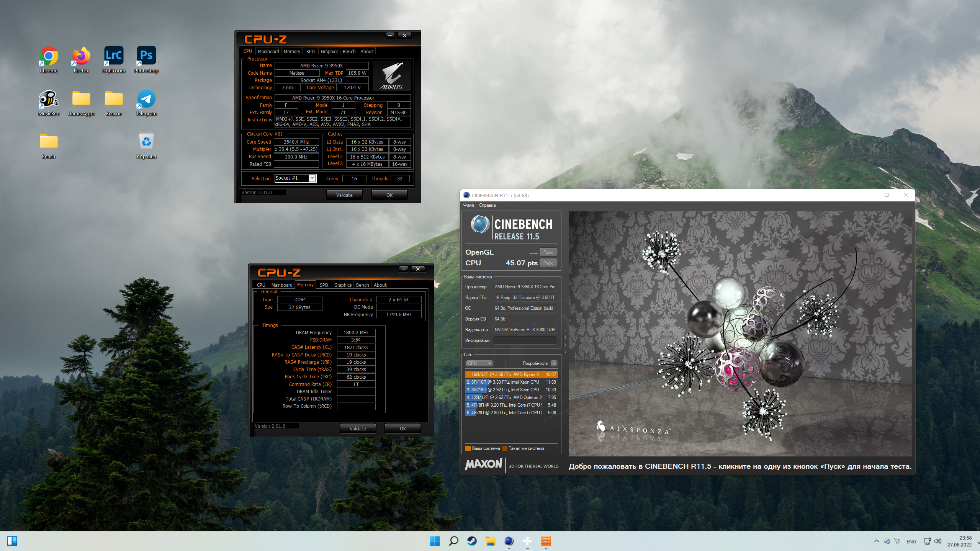Open the volume speaker icon in the tray
This screenshot has height=551, width=980.
coord(937,541)
